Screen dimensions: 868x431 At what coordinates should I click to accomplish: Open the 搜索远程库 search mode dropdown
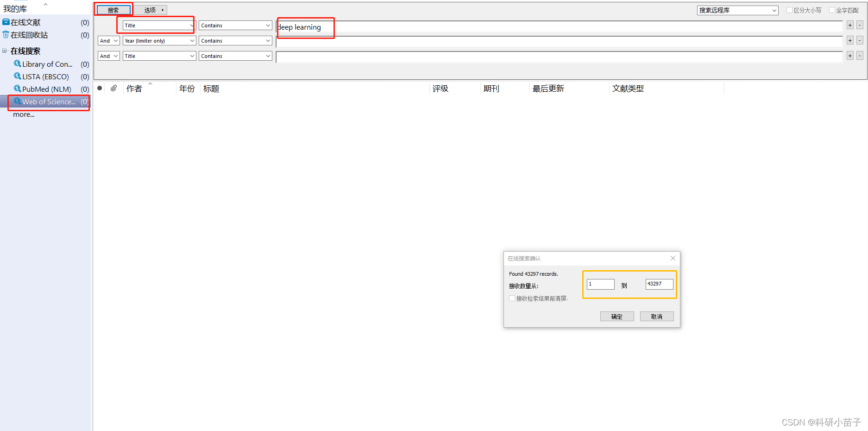pos(737,10)
